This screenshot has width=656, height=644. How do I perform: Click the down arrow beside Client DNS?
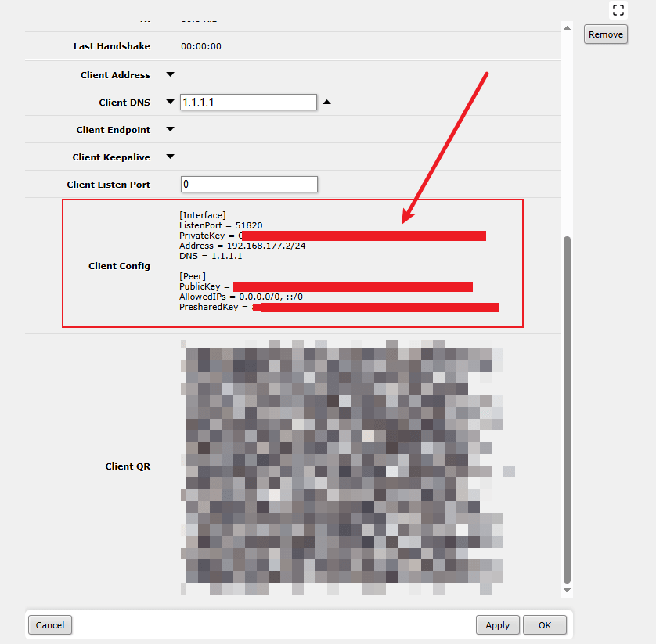click(x=170, y=102)
